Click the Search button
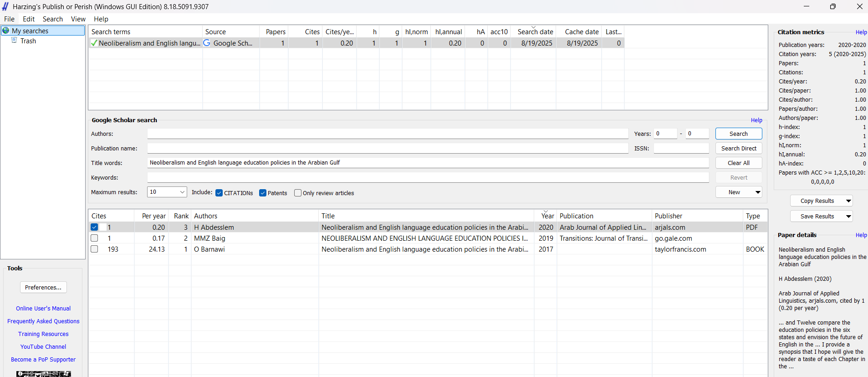The height and width of the screenshot is (377, 868). click(x=739, y=134)
